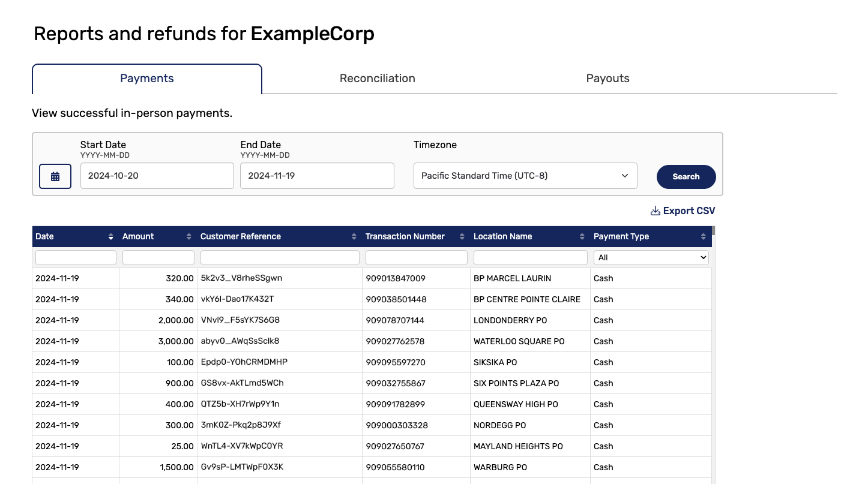Open the Timezone dropdown
The image size is (868, 484).
click(x=525, y=176)
